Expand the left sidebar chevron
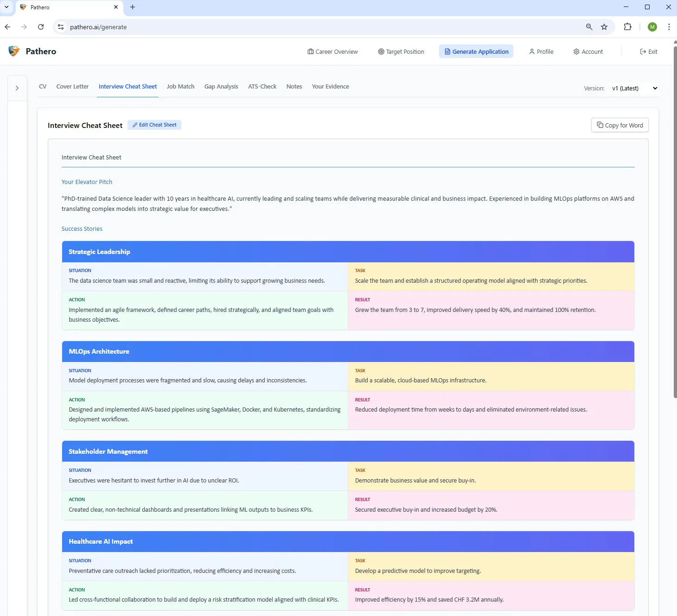 [x=17, y=88]
